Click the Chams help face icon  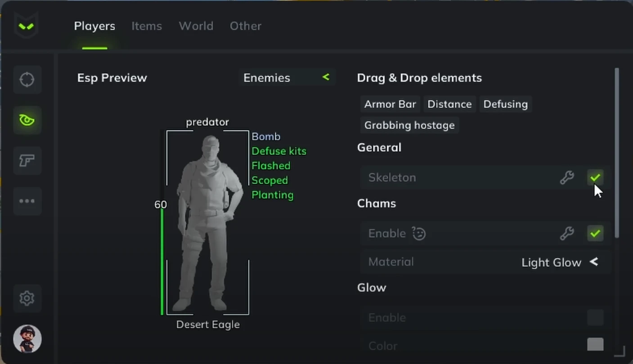click(419, 234)
